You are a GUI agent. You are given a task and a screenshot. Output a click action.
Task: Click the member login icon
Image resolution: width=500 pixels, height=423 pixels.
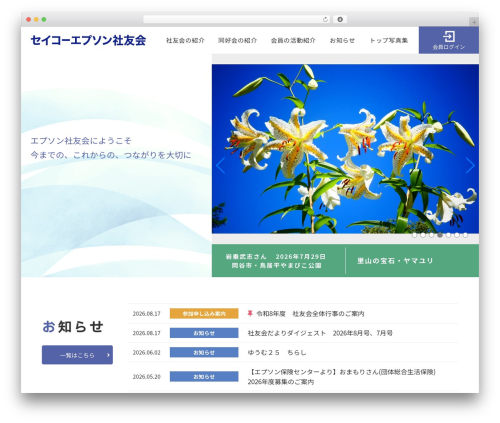pyautogui.click(x=449, y=36)
